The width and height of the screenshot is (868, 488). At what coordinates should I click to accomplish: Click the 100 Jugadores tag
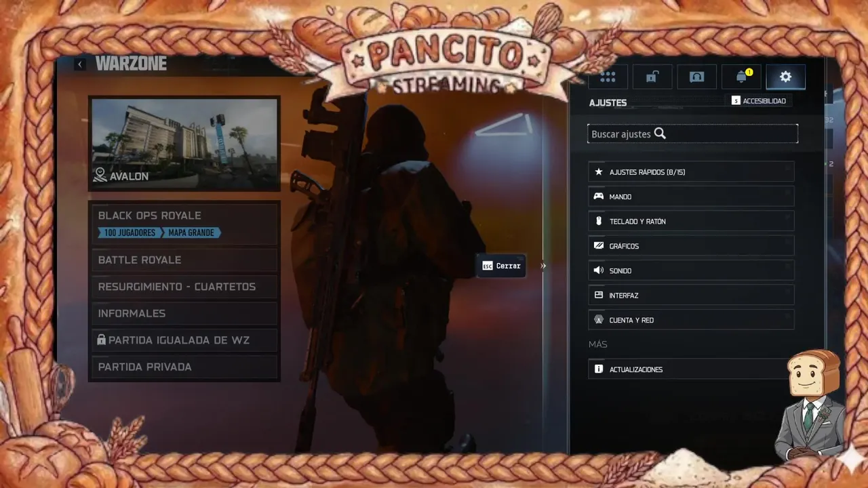pyautogui.click(x=129, y=232)
